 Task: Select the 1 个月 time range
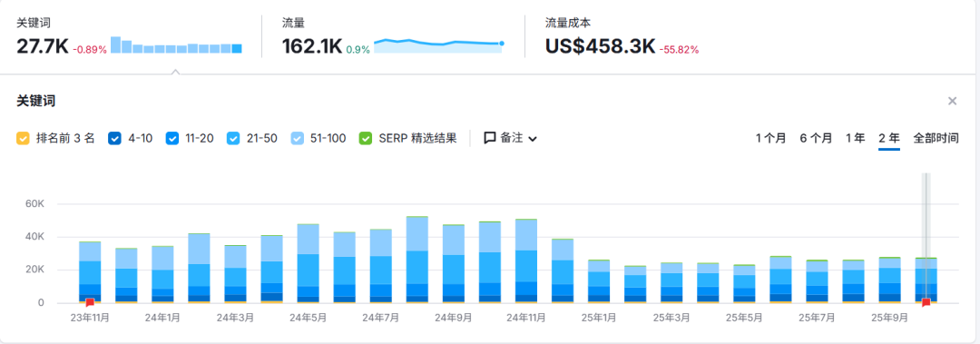click(770, 138)
